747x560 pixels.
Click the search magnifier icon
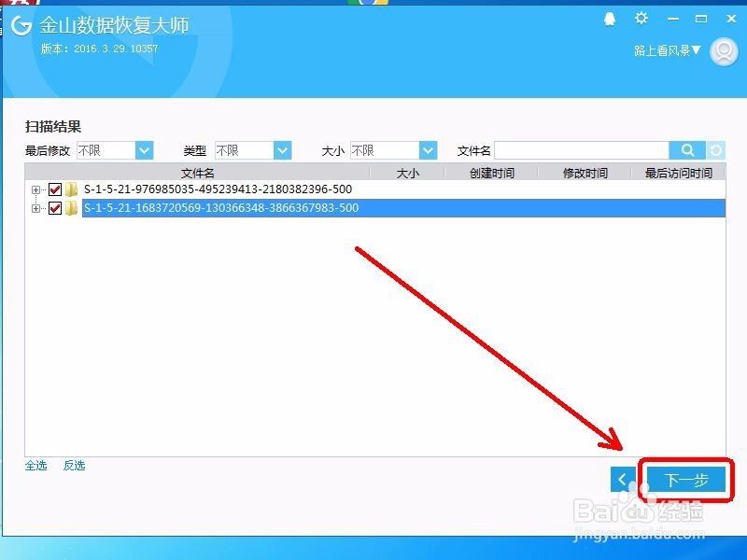click(x=688, y=150)
